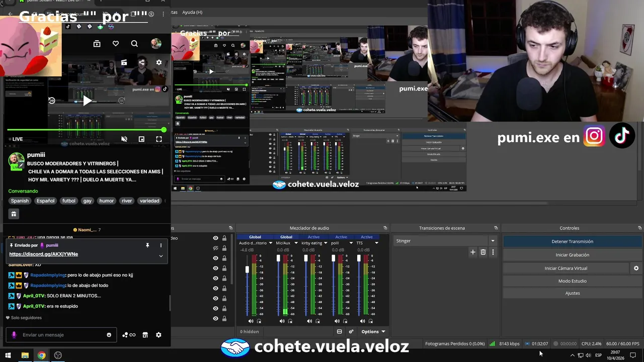Open transition properties three-dot menu
644x362 pixels.
(493, 252)
